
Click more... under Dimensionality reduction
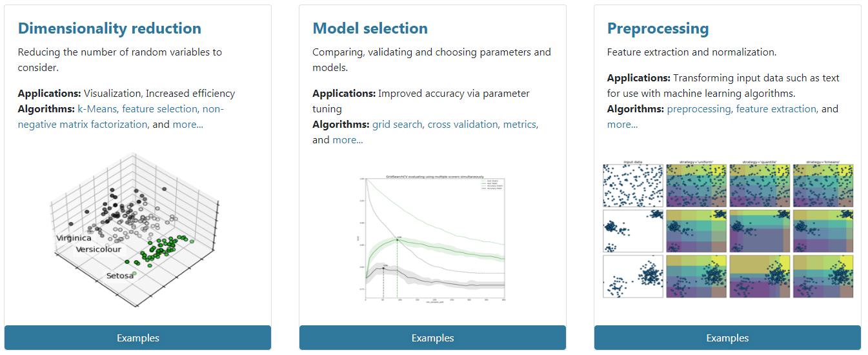[x=188, y=125]
